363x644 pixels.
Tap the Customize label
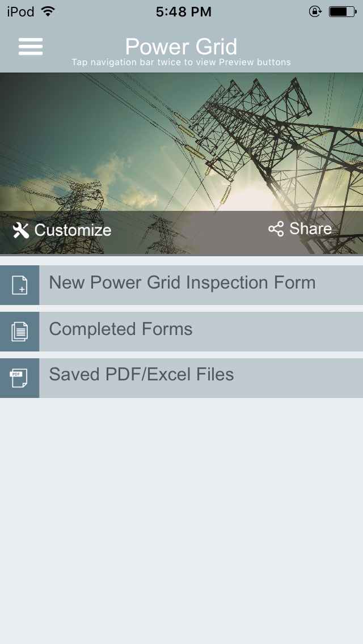click(73, 230)
